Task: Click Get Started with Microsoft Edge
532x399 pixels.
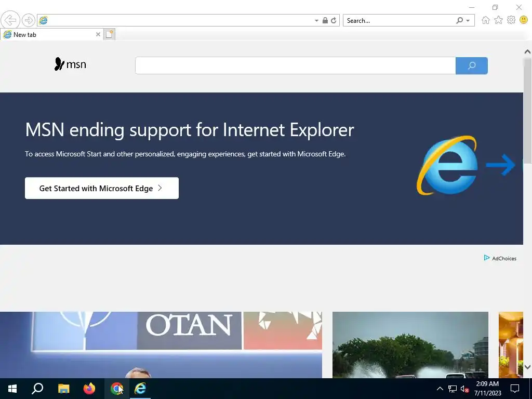Action: 102,188
